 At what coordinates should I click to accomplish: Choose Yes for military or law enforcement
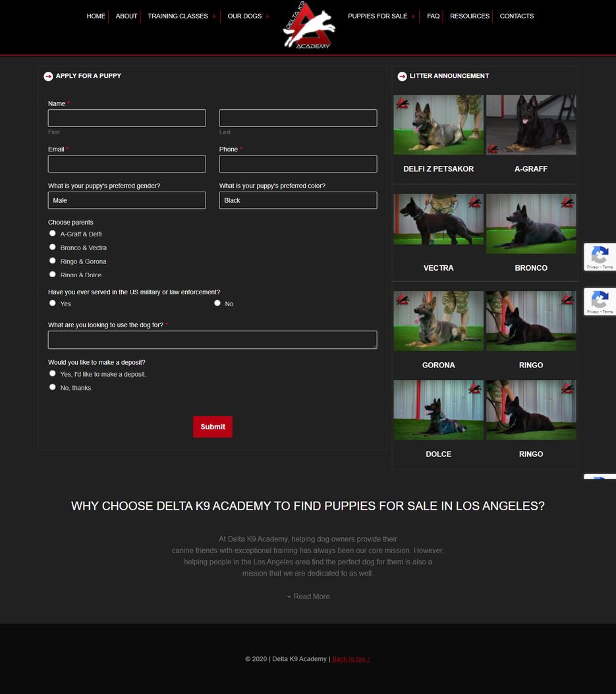click(52, 303)
